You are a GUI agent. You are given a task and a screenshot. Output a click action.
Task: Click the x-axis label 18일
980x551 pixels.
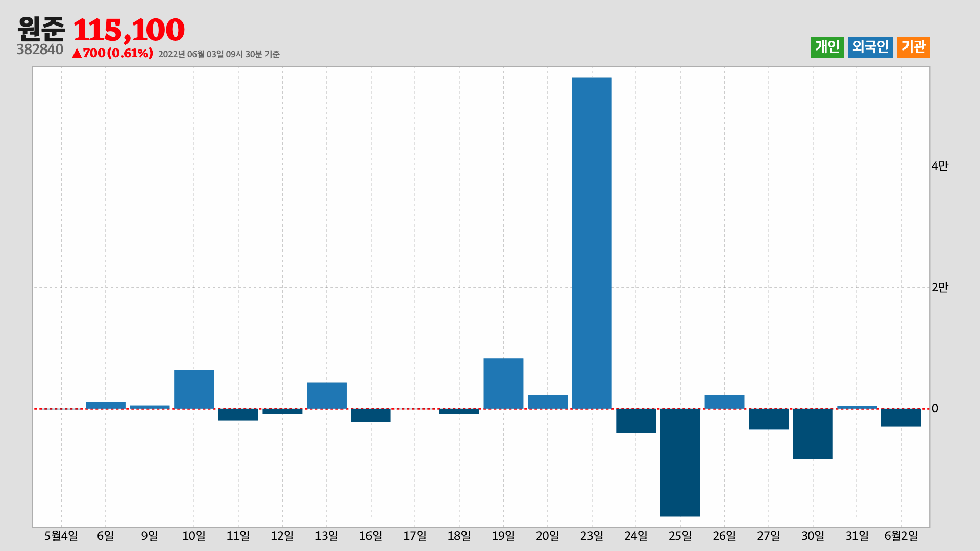tap(459, 536)
